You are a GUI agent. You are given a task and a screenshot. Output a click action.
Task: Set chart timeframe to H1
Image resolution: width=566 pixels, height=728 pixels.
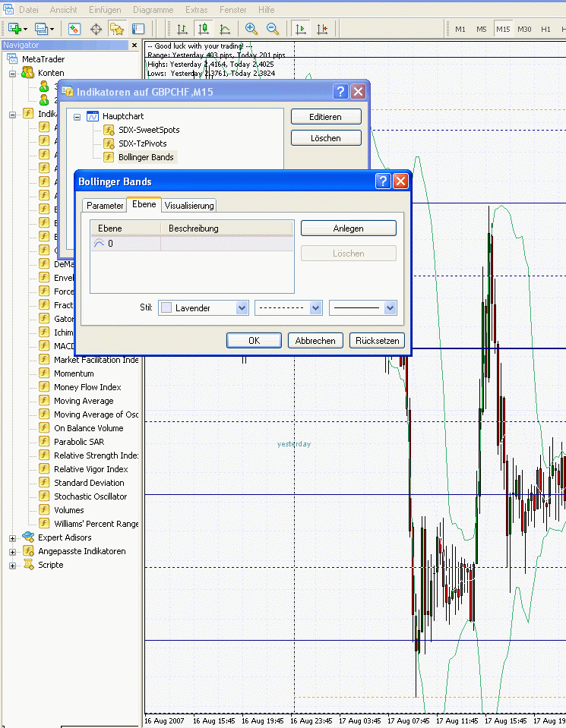click(545, 29)
